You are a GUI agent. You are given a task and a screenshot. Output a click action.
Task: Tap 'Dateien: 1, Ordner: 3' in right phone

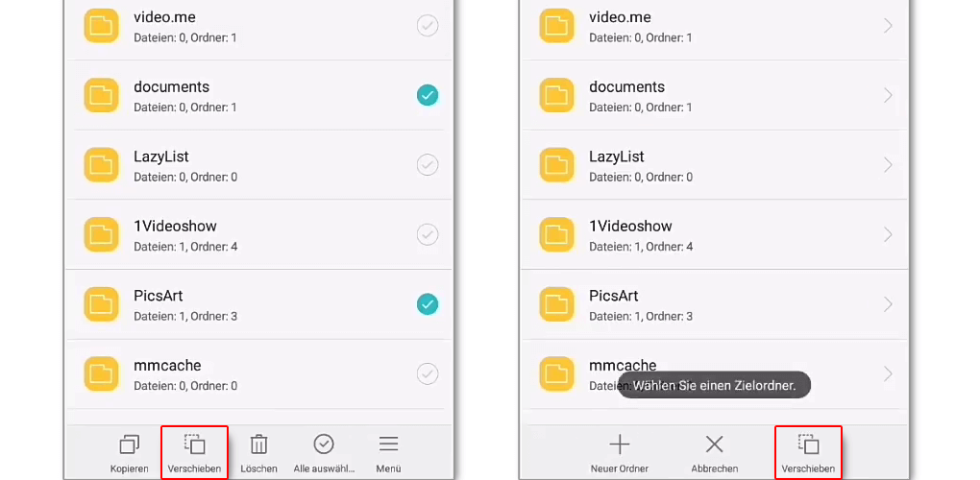(x=641, y=317)
